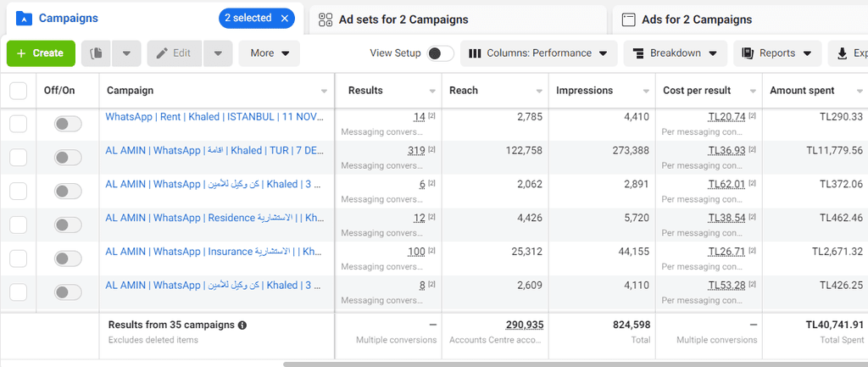Click the Campaigns folder icon
868x367 pixels.
[24, 19]
